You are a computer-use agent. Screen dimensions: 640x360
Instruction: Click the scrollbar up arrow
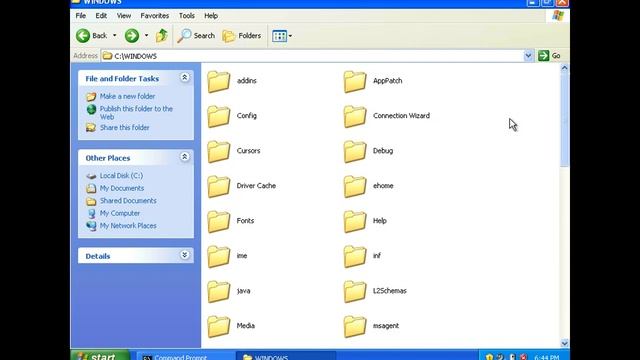[564, 68]
